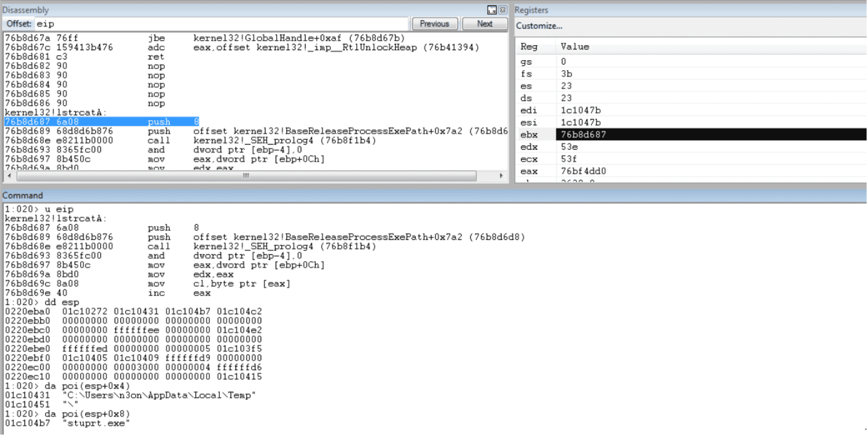Close the Disassembly pane with its X icon

[x=502, y=10]
